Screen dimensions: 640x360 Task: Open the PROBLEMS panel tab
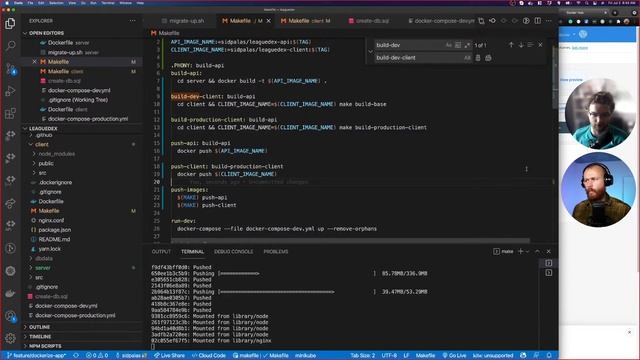pyautogui.click(x=276, y=251)
